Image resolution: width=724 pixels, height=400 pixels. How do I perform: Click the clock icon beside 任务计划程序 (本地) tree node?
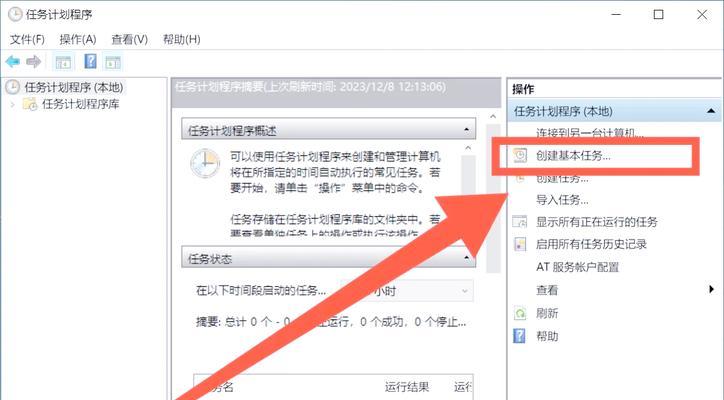tap(12, 87)
